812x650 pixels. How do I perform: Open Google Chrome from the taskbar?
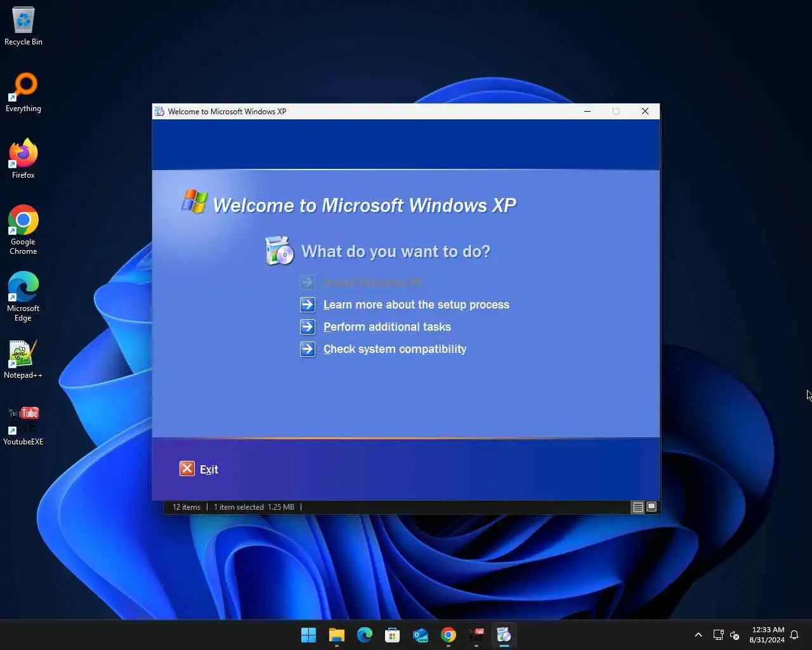tap(449, 635)
